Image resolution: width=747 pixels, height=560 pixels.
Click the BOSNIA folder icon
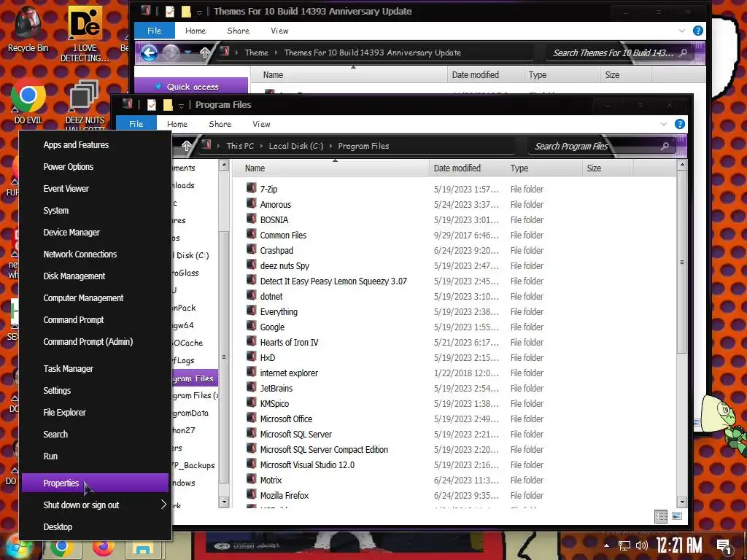[252, 219]
